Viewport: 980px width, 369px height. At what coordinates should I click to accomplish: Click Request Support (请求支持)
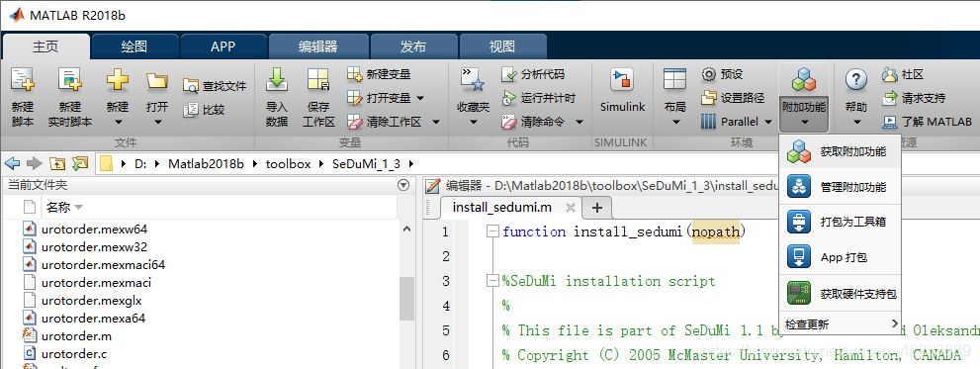point(913,98)
